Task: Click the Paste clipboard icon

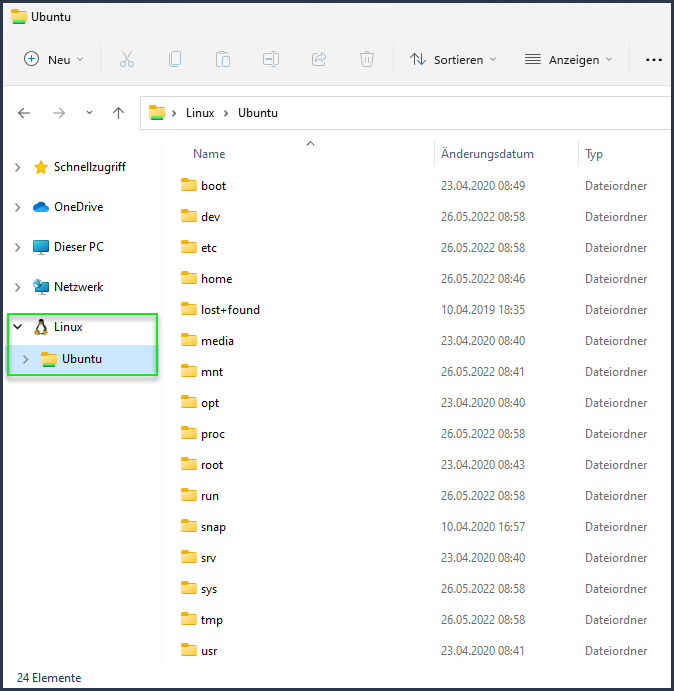Action: pyautogui.click(x=223, y=59)
